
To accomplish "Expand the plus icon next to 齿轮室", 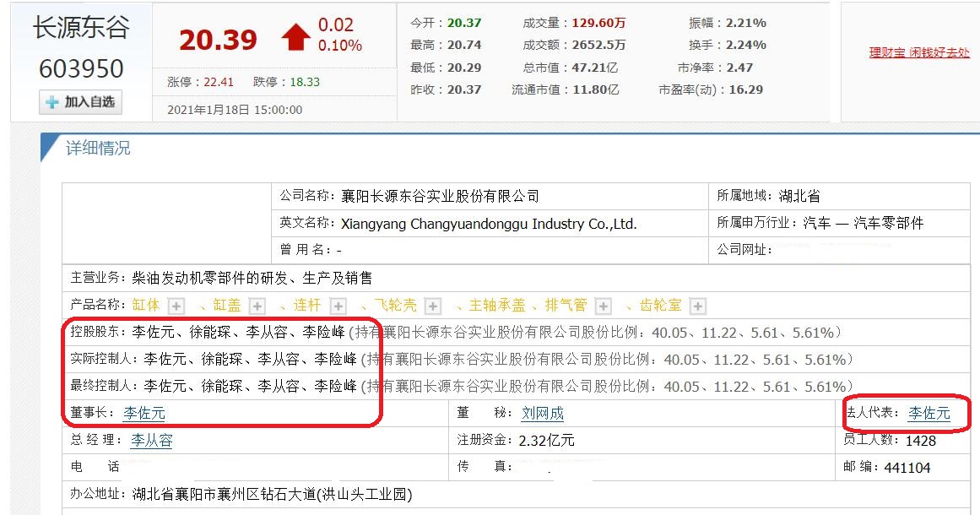I will (x=697, y=306).
